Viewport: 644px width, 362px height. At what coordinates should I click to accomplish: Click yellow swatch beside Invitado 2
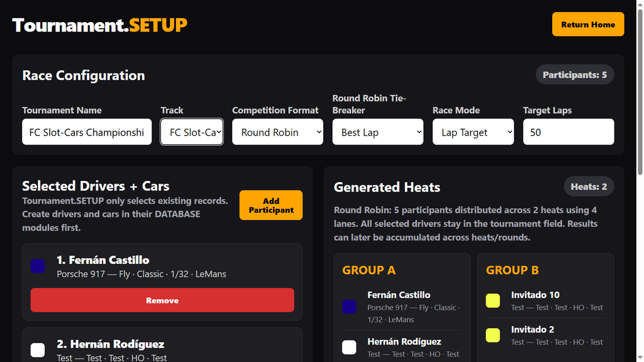pos(493,336)
